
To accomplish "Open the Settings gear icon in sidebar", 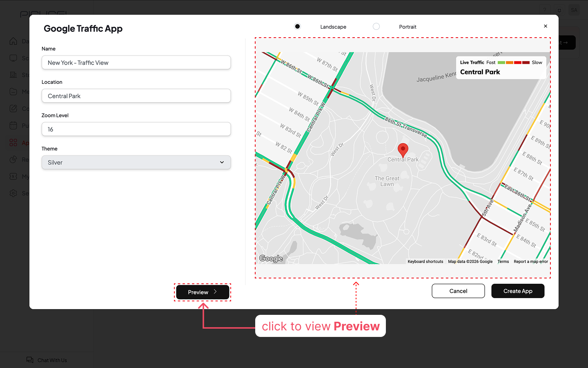I will pyautogui.click(x=13, y=193).
